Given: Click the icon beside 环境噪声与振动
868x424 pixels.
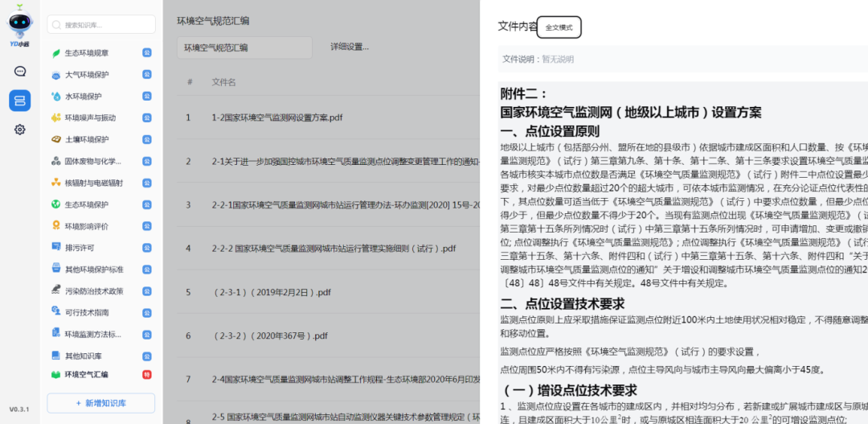Looking at the screenshot, I should tap(56, 117).
